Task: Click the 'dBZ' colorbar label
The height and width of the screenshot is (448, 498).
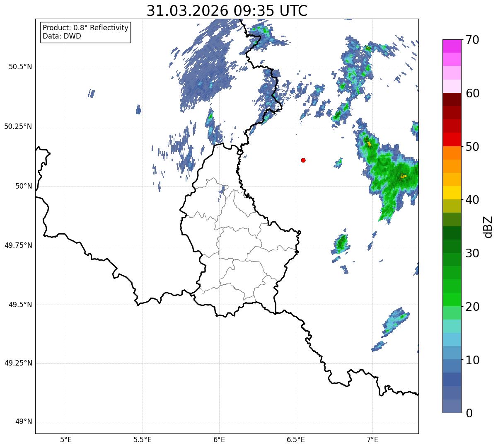Action: (x=488, y=226)
